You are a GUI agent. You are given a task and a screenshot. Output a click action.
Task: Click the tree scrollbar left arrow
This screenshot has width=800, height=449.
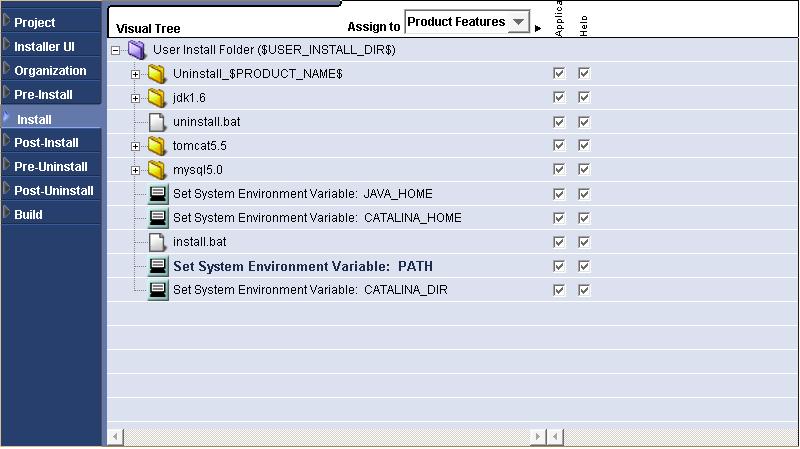point(115,437)
